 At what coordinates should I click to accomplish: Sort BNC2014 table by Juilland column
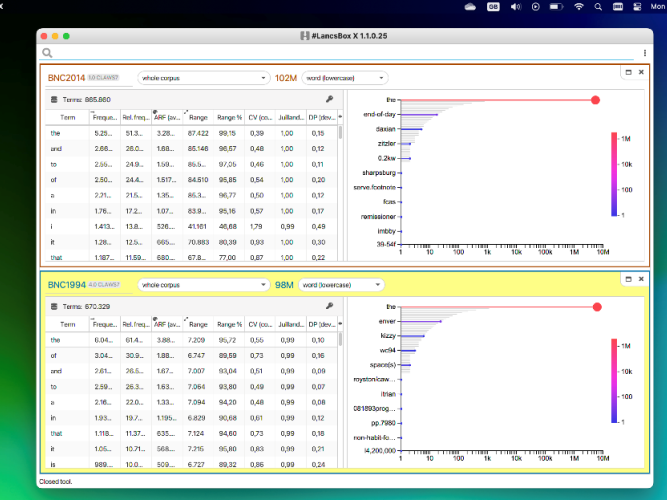coord(291,117)
